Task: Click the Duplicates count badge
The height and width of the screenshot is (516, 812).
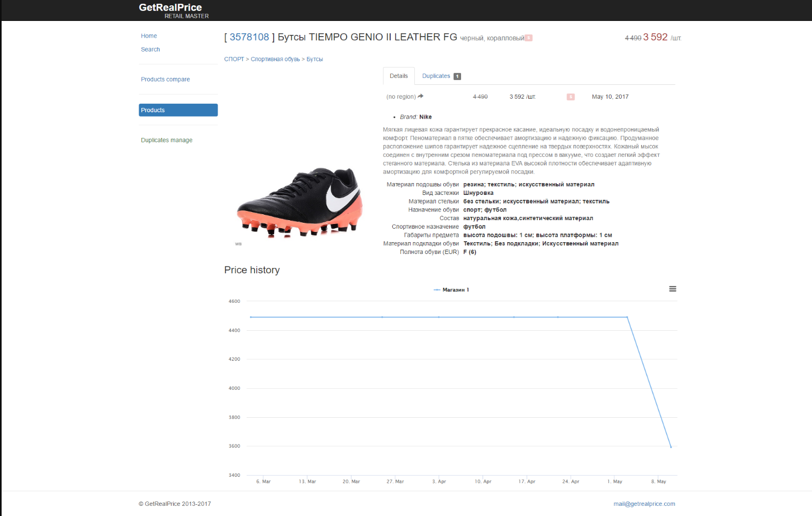Action: [457, 76]
